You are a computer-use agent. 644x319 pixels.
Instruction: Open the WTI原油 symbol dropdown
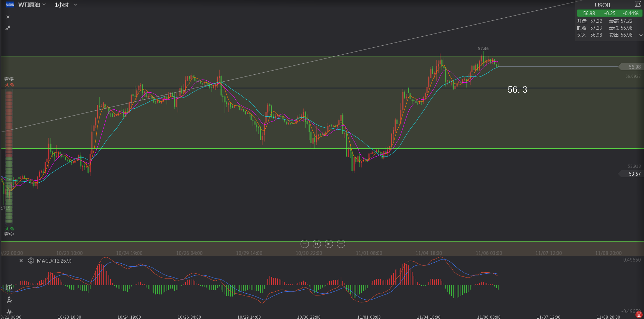[x=32, y=4]
